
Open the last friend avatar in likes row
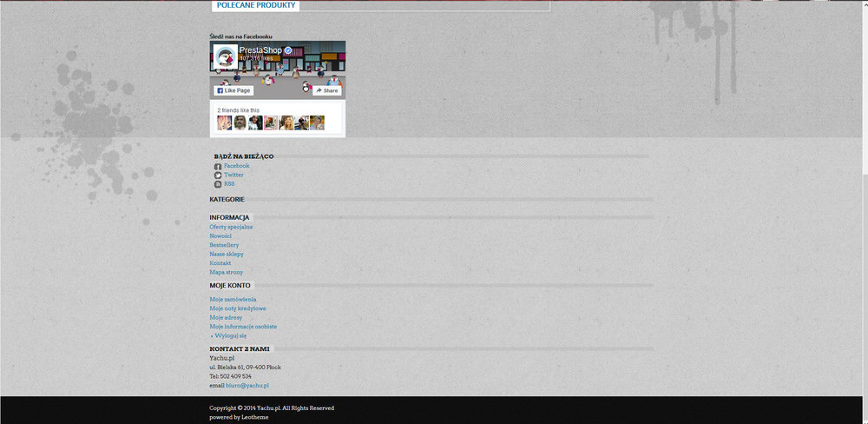317,123
